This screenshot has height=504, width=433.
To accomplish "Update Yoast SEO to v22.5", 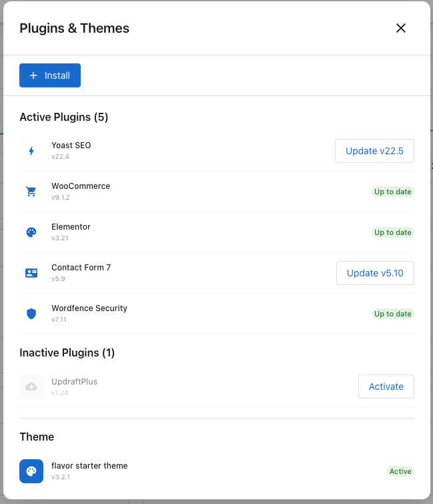I will tap(374, 151).
